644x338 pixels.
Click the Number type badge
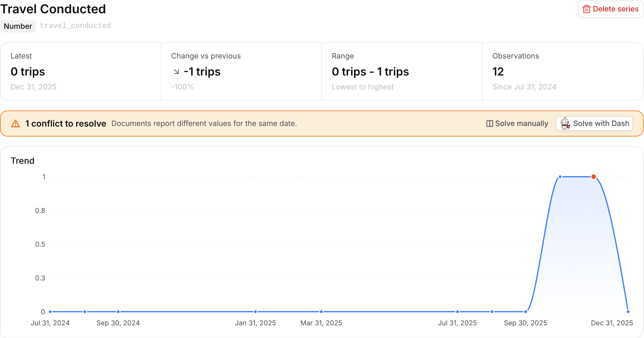coord(18,26)
